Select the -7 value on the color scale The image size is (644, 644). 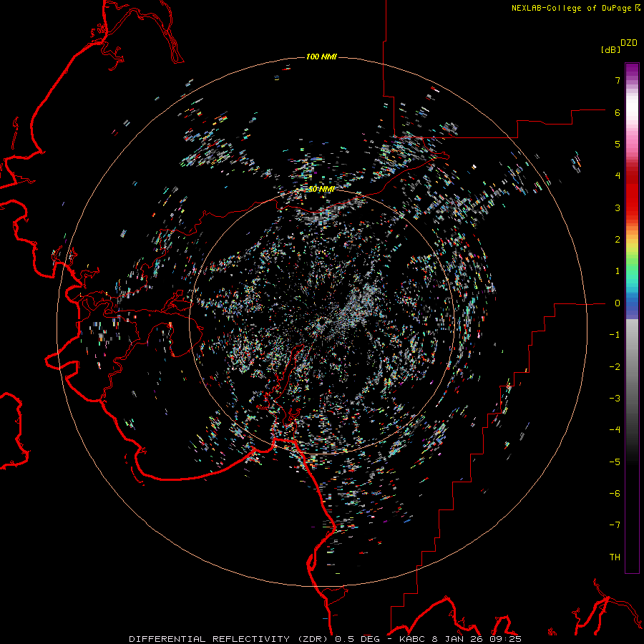tap(615, 525)
